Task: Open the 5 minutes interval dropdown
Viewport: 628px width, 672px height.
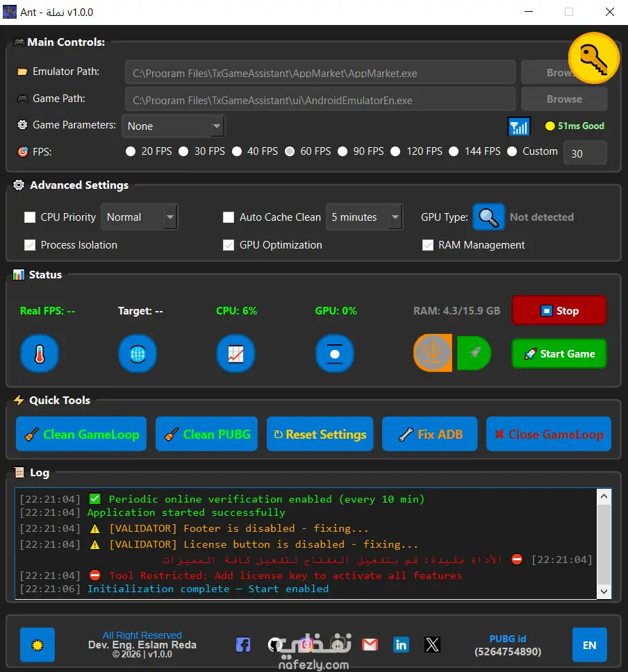Action: (364, 217)
